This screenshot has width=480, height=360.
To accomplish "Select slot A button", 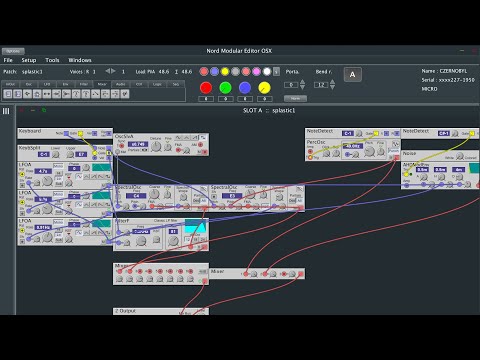I will pyautogui.click(x=352, y=75).
